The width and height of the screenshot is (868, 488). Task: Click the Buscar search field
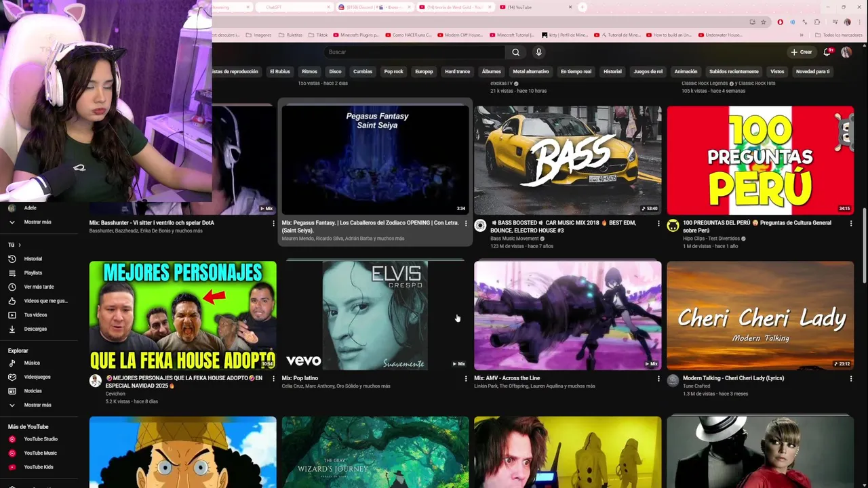[414, 52]
